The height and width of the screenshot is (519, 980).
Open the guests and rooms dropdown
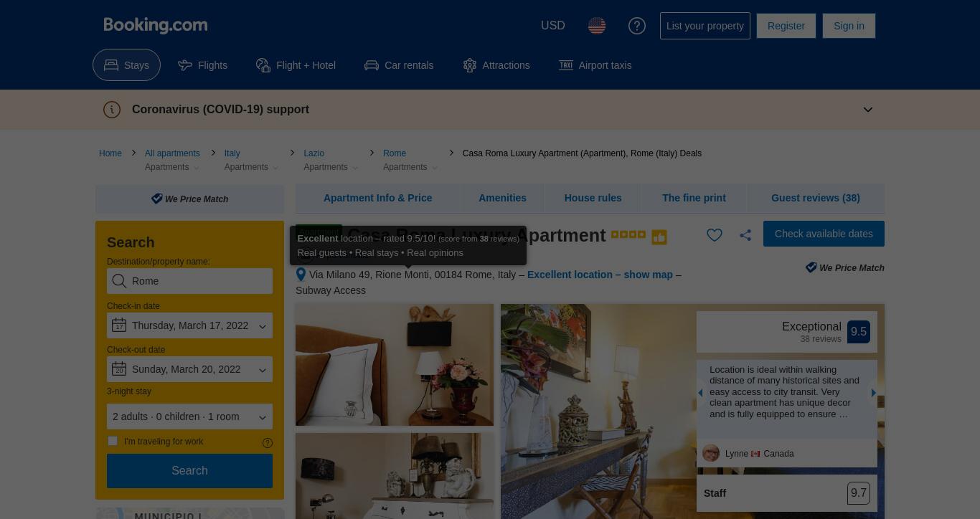tap(189, 416)
